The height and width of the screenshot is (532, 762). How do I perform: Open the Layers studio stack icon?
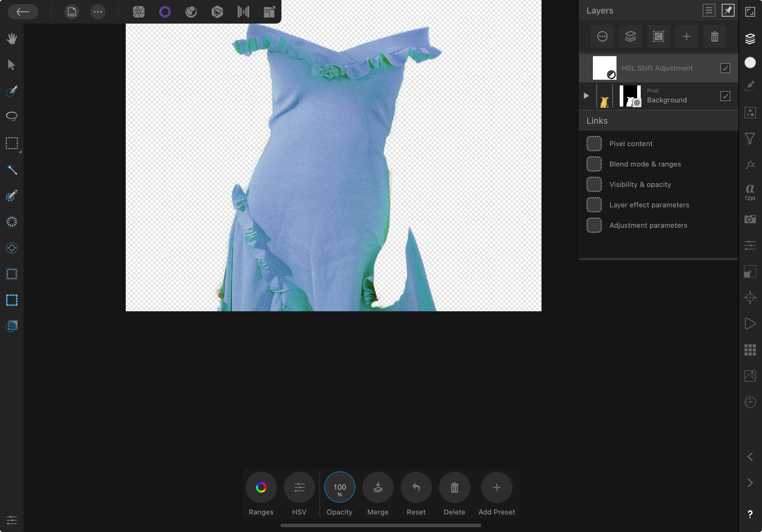click(x=750, y=38)
